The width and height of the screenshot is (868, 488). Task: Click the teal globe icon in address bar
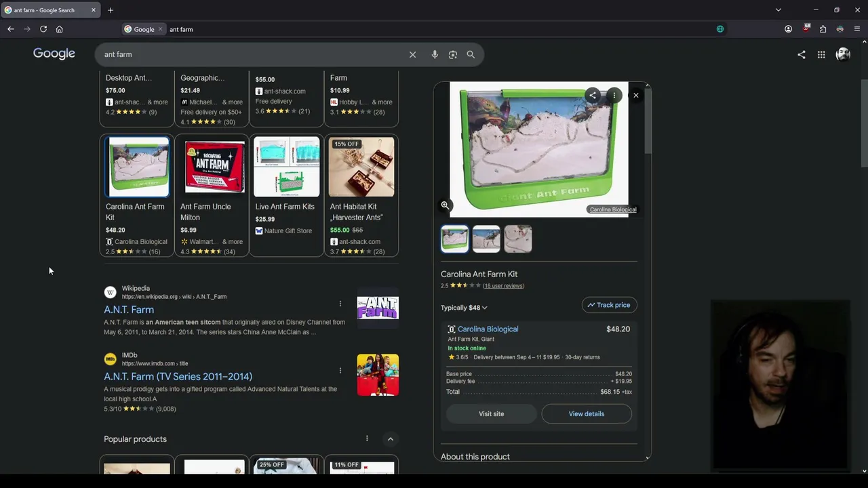720,29
